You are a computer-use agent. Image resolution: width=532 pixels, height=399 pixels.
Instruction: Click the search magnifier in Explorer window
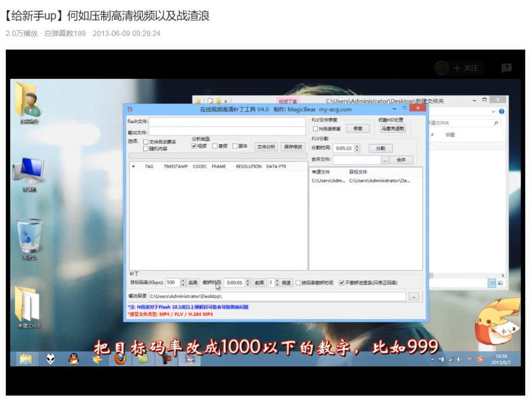click(496, 123)
